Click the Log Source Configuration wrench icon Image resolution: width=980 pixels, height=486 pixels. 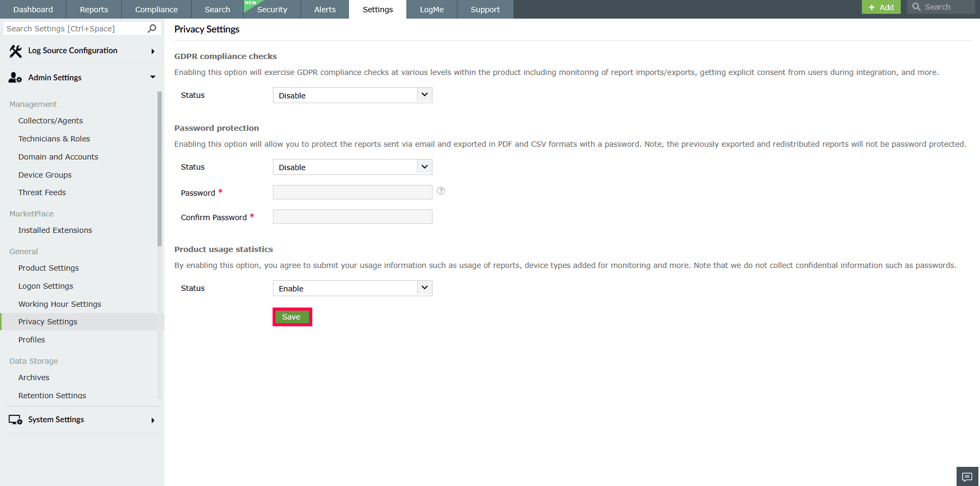coord(14,50)
